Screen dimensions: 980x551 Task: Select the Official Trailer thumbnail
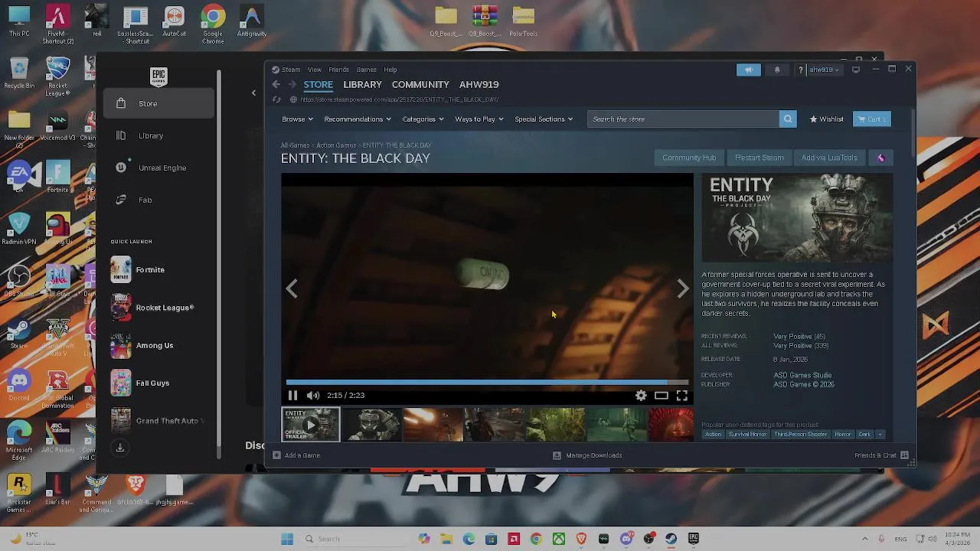311,425
